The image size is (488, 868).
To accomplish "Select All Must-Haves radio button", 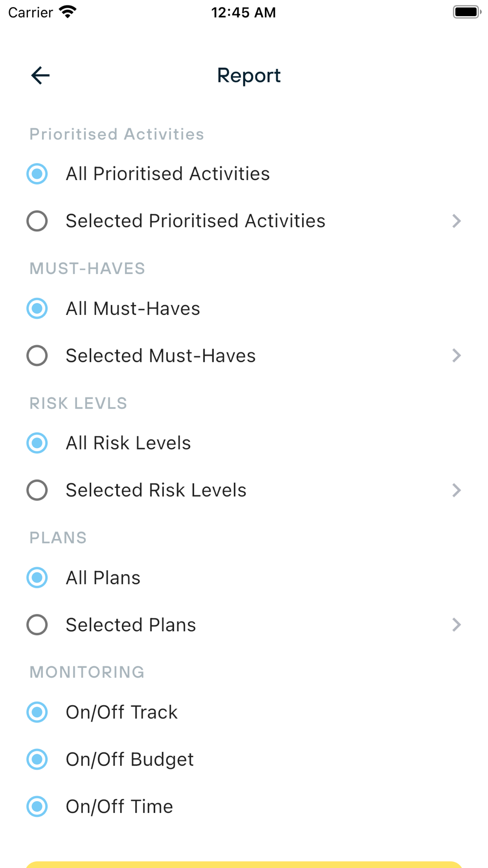I will pos(37,309).
